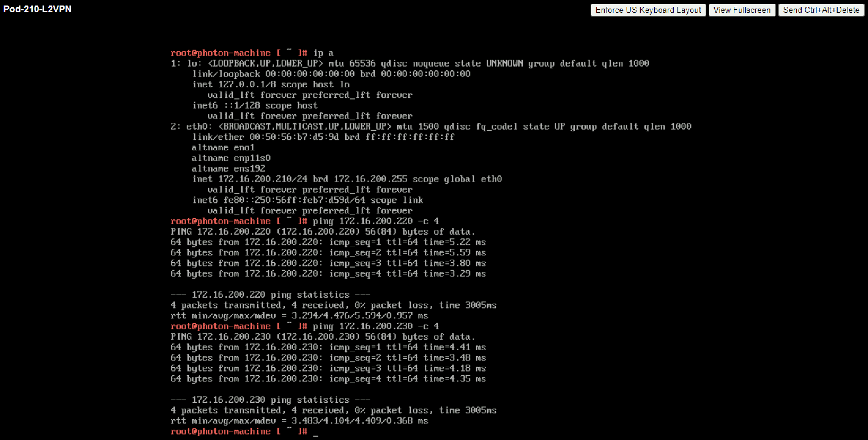Open console with View Fullscreen button
This screenshot has height=440, width=868.
[742, 10]
